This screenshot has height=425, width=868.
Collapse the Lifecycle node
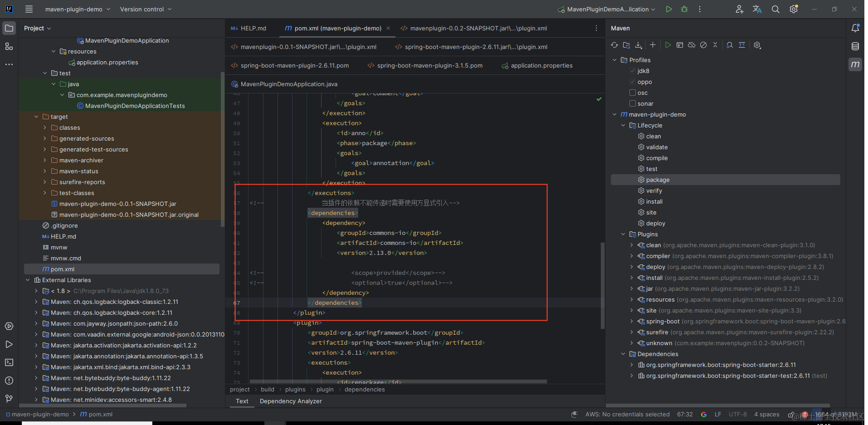[x=623, y=125]
